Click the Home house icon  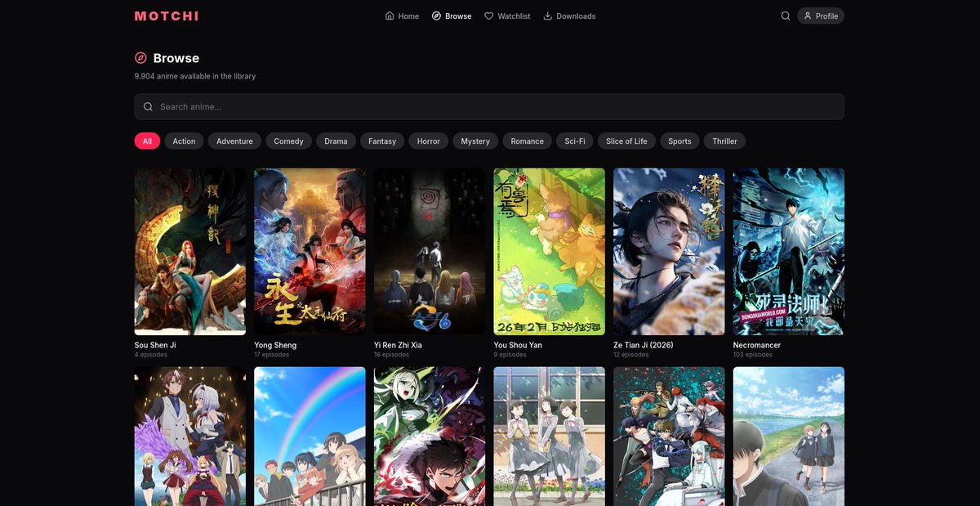(390, 16)
